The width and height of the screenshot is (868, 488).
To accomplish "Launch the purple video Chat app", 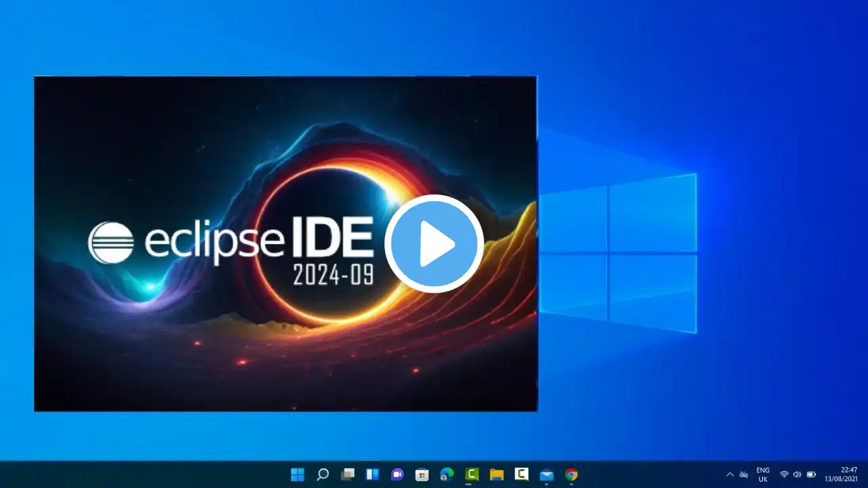I will tap(397, 474).
